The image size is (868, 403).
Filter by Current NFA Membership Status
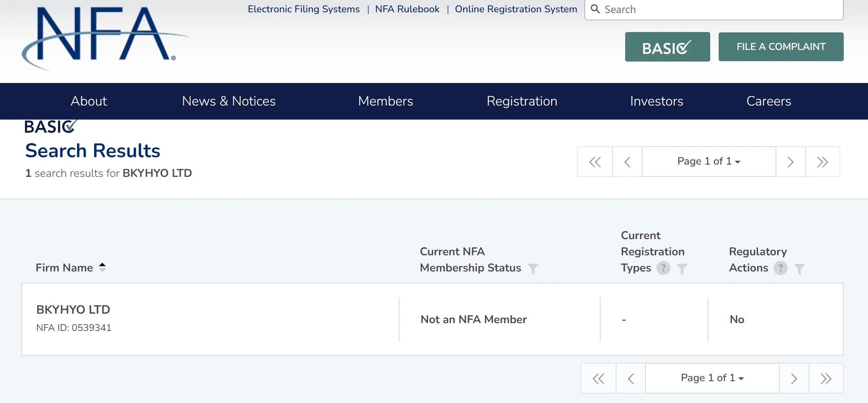tap(533, 269)
